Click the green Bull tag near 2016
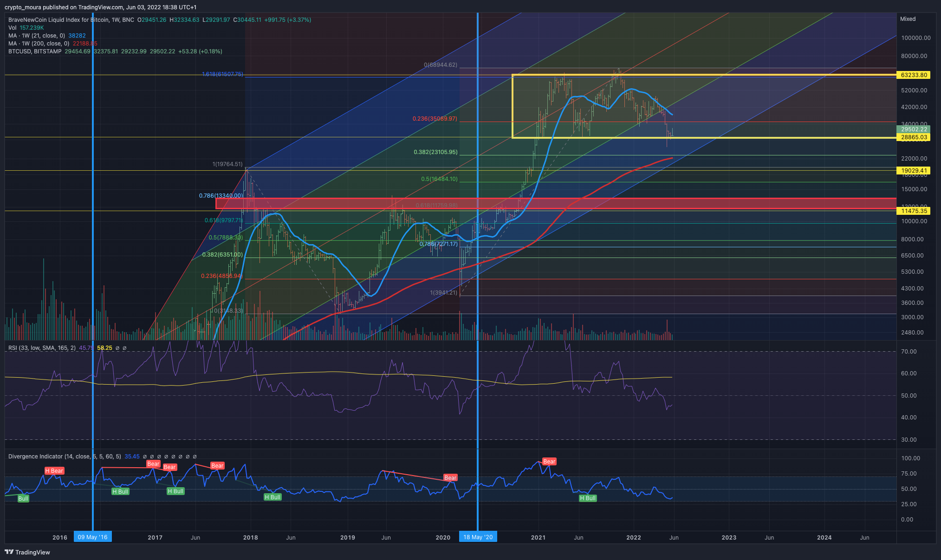This screenshot has height=560, width=941. (x=23, y=499)
